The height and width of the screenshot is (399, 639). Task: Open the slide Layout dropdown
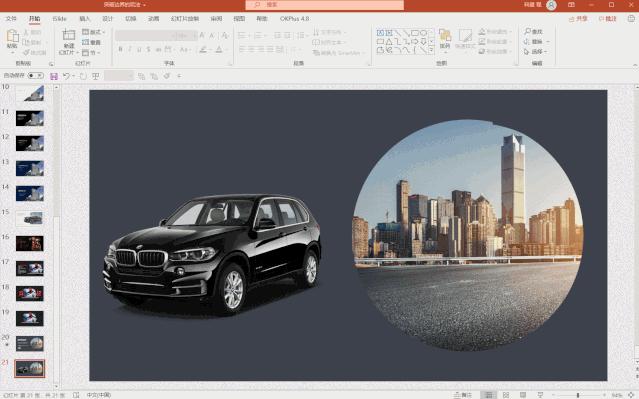[94, 32]
